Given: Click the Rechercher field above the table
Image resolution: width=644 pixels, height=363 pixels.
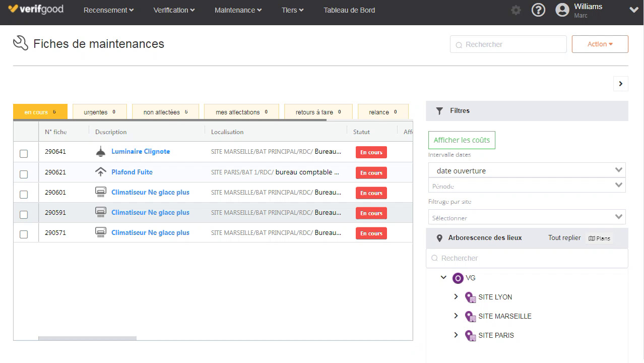Looking at the screenshot, I should click(x=508, y=44).
